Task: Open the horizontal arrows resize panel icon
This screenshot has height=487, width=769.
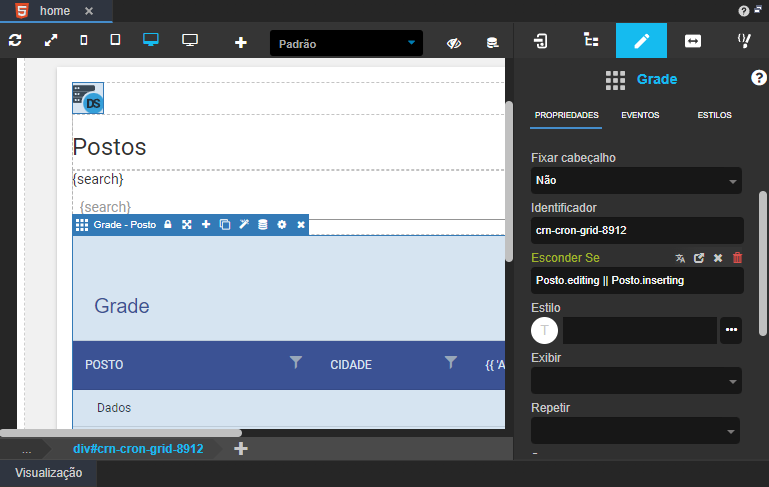Action: tap(692, 41)
